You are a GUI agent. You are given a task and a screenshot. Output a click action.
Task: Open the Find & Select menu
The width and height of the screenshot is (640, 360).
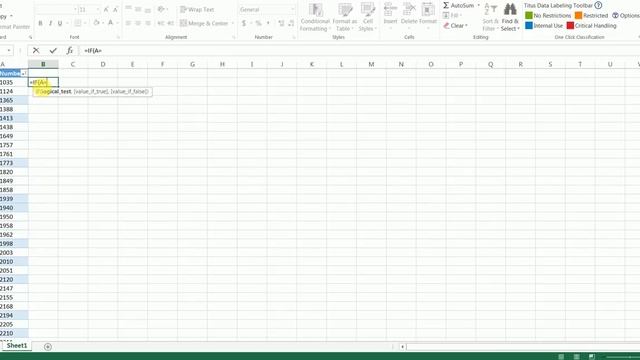[x=510, y=18]
